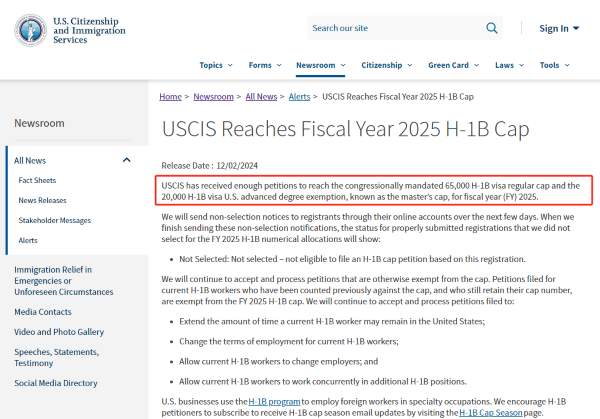Open the Newsroom navigation menu
600x419 pixels.
(320, 65)
